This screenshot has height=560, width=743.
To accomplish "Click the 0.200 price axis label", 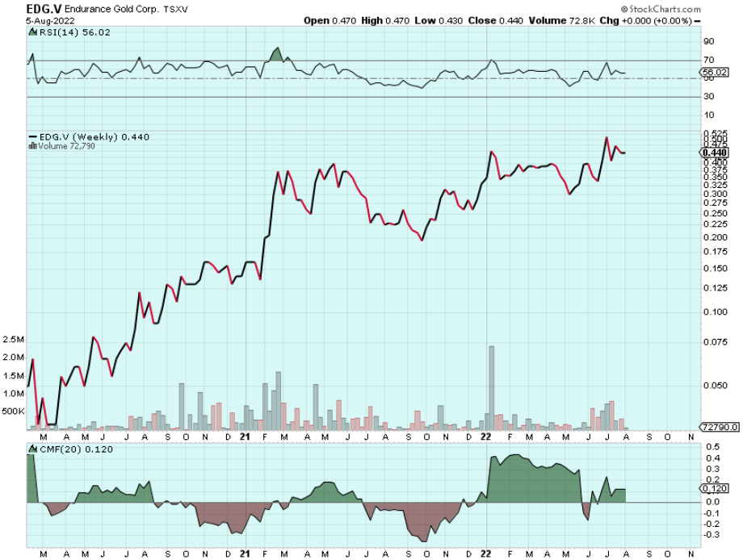I will [715, 237].
